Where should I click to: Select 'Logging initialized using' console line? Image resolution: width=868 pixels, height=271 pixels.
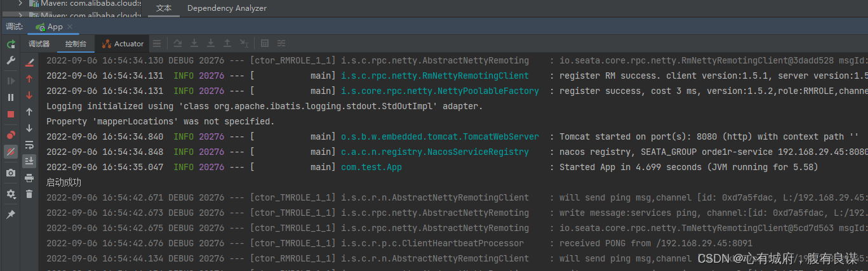(x=265, y=106)
